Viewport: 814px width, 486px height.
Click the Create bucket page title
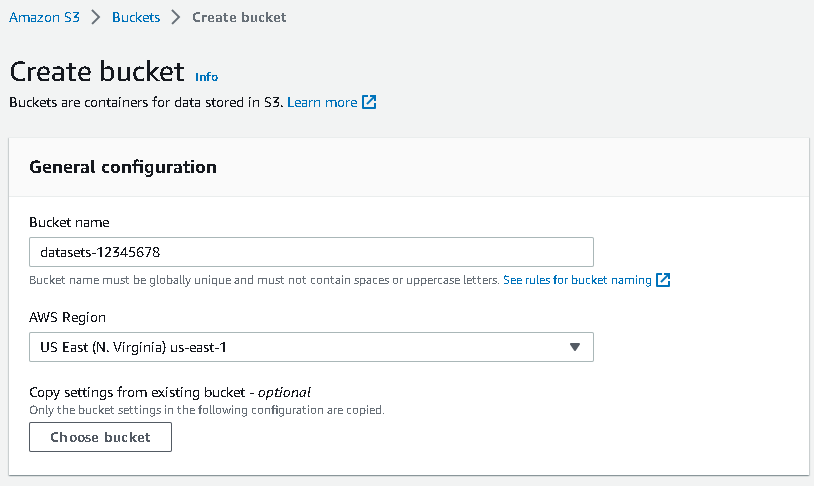click(x=97, y=71)
